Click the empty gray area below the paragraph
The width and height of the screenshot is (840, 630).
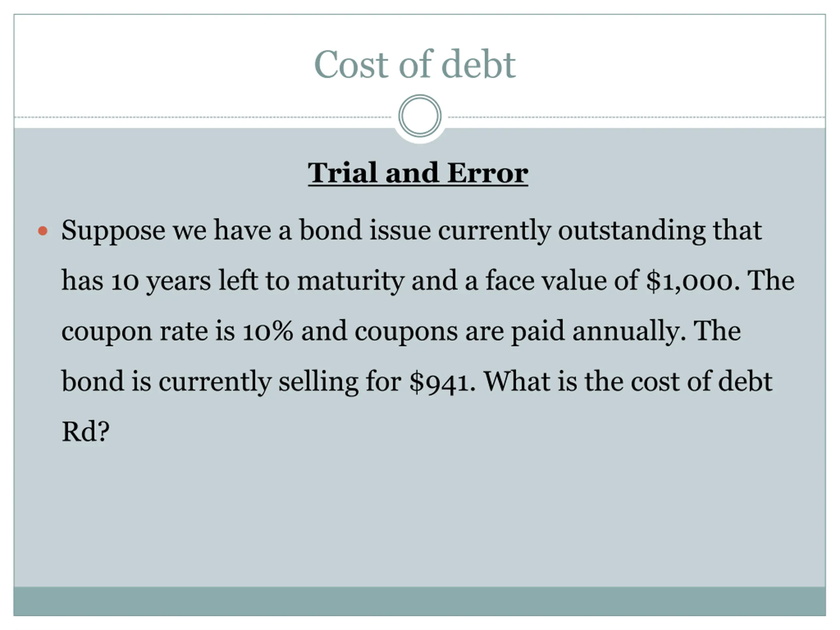420,516
